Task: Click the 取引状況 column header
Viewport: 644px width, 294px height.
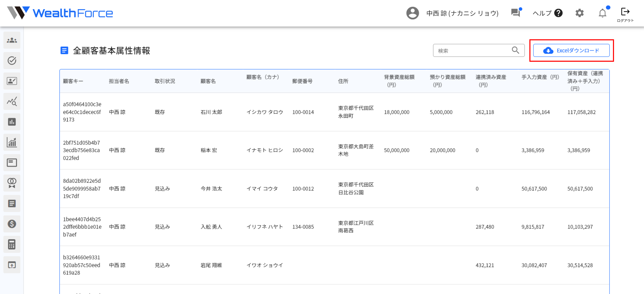Action: click(165, 81)
